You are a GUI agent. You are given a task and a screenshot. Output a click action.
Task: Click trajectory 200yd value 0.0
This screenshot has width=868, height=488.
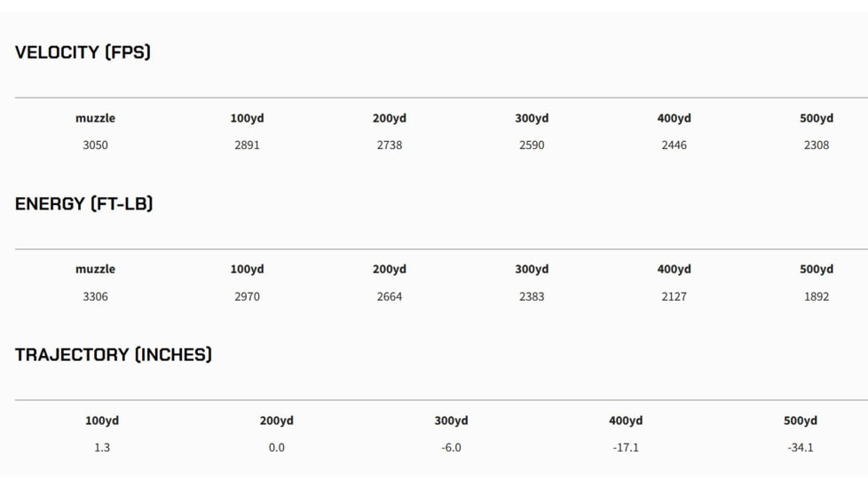tap(276, 447)
